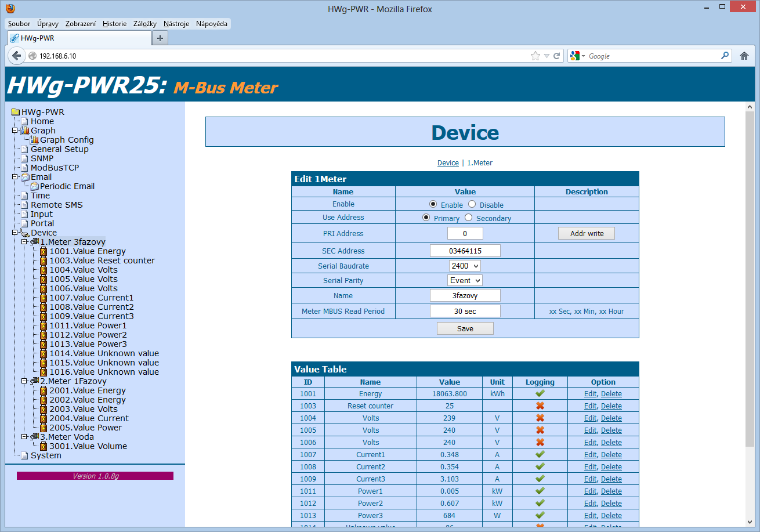This screenshot has width=760, height=532.
Task: Click icon beside 1003.Value Reset counter
Action: coord(44,260)
